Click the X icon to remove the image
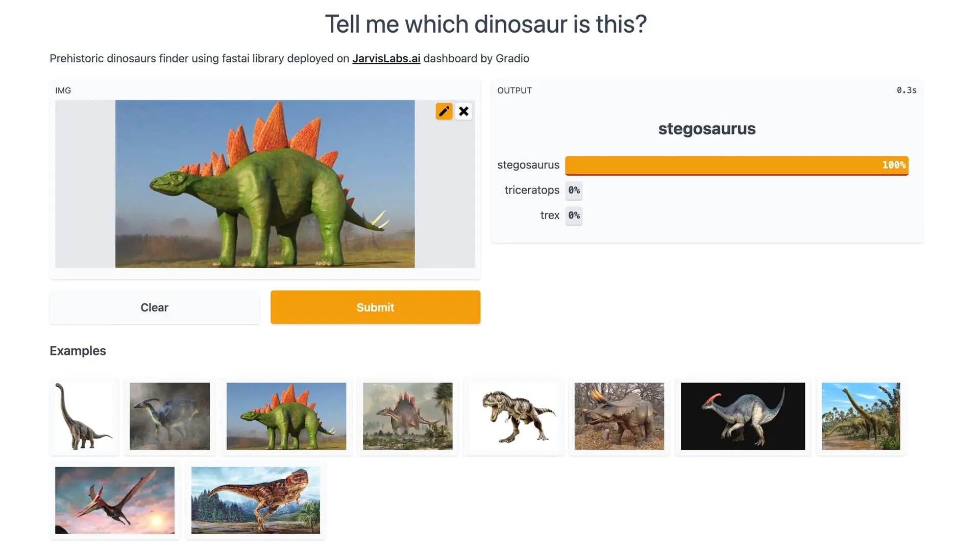This screenshot has height=550, width=980. [x=463, y=111]
